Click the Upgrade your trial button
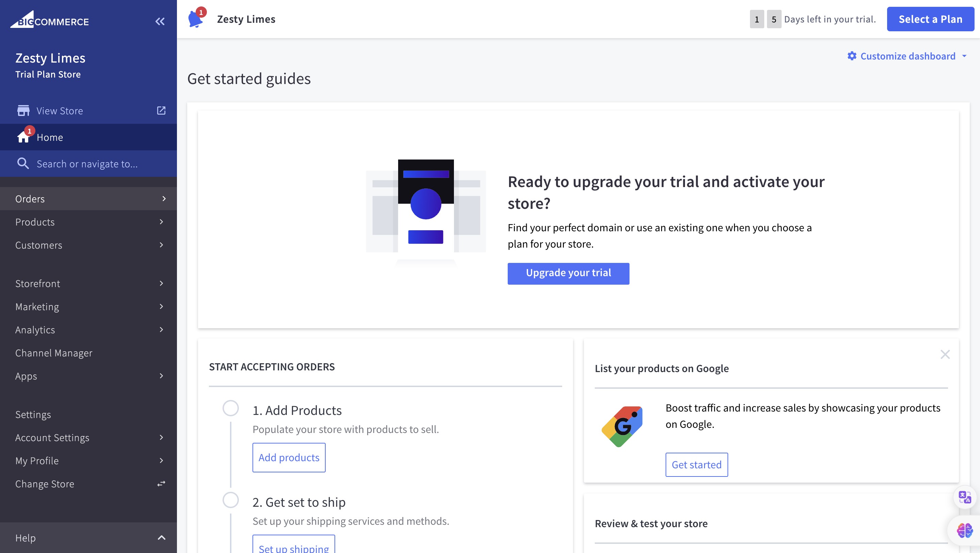The image size is (980, 553). (x=568, y=273)
